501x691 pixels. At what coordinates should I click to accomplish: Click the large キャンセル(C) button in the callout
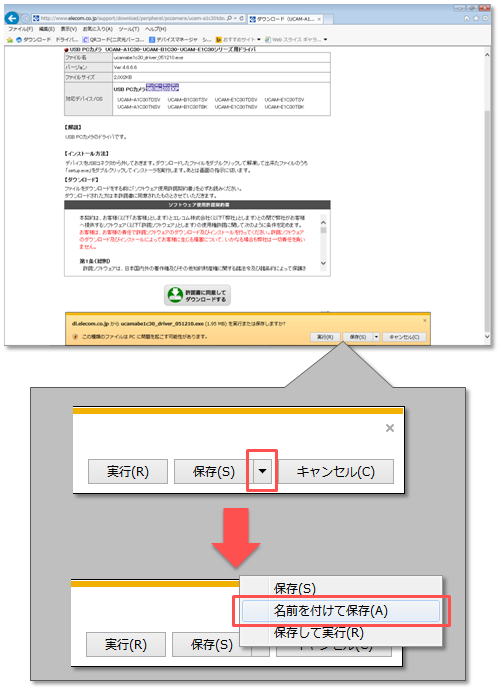click(x=335, y=472)
